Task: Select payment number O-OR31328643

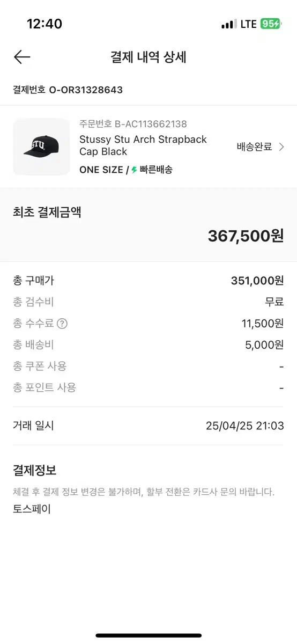Action: [x=86, y=90]
